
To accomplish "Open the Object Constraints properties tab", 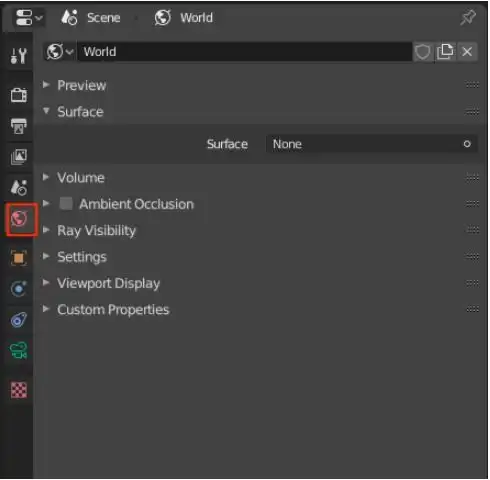I will point(19,320).
